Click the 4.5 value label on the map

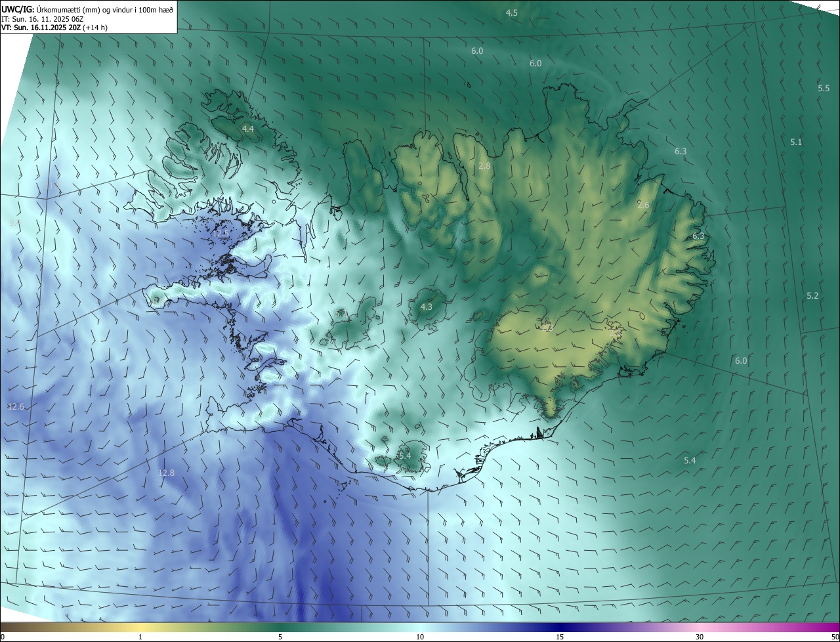coord(512,13)
